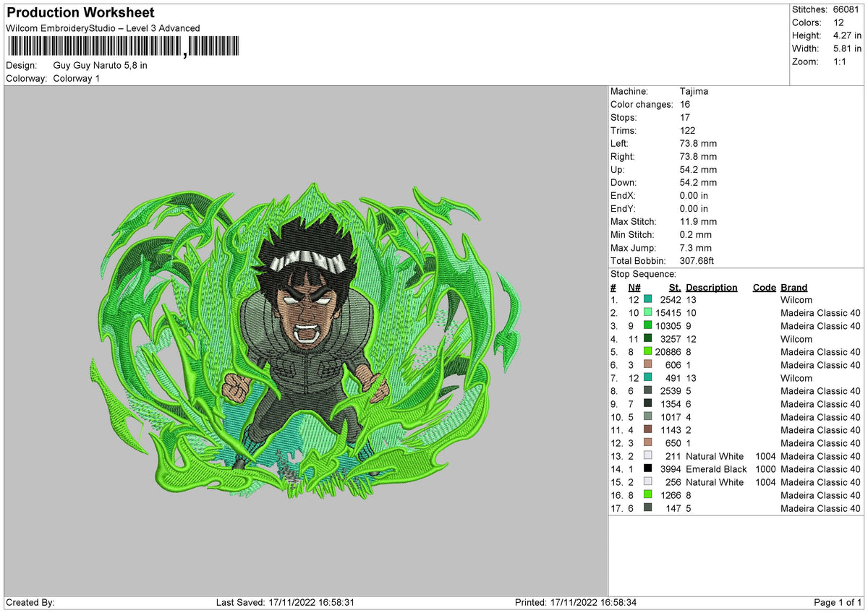
Task: Click the Natural White swatch in row 13
Action: [x=647, y=456]
